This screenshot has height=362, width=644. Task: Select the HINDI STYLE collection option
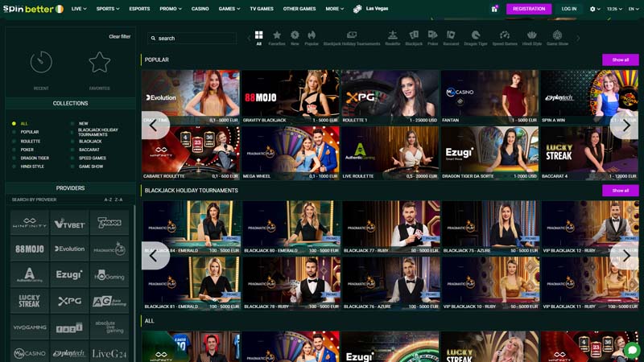coord(28,167)
